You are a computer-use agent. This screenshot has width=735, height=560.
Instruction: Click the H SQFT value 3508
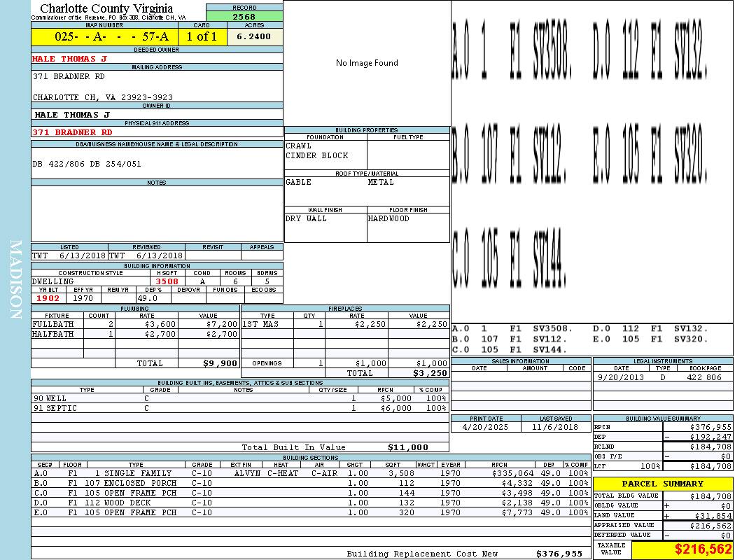tap(167, 281)
